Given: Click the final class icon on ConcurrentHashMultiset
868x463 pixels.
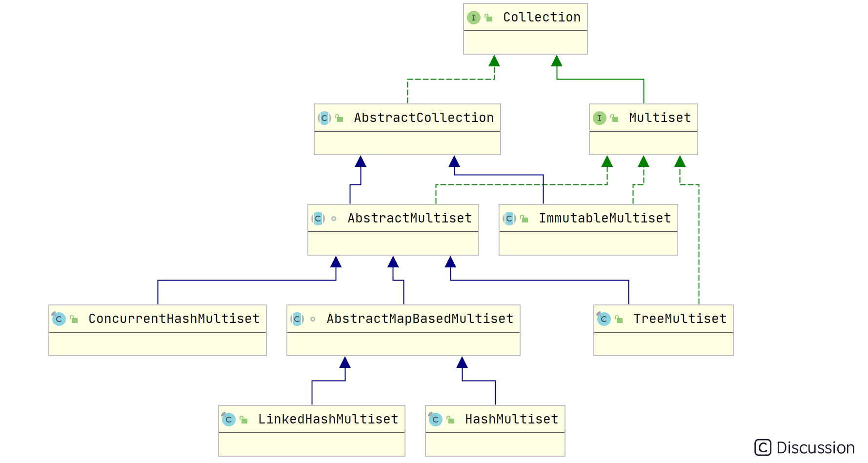Looking at the screenshot, I should pyautogui.click(x=59, y=319).
